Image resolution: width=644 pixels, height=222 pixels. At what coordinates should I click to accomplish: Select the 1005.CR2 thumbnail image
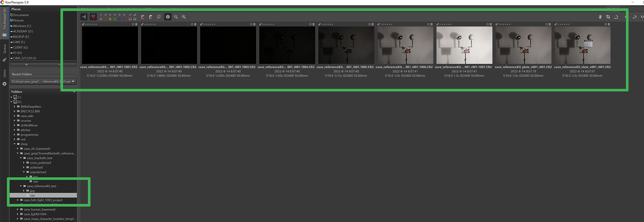click(x=346, y=45)
